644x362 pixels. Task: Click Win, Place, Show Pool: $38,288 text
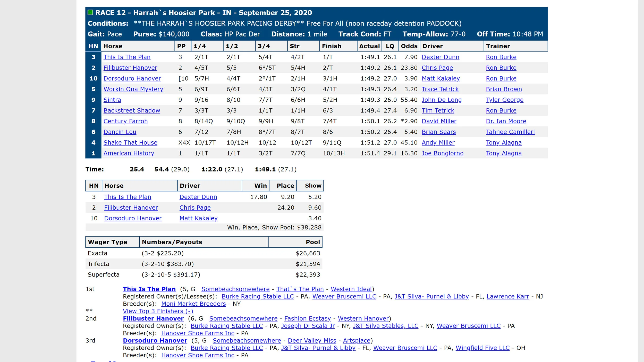274,227
